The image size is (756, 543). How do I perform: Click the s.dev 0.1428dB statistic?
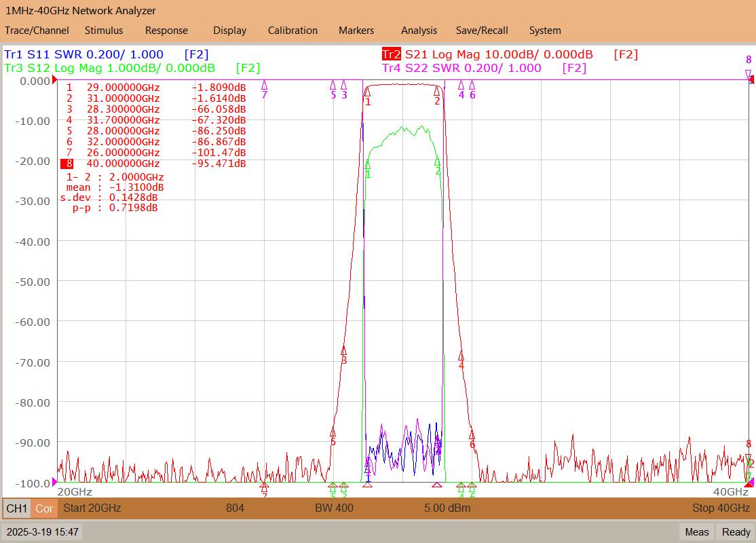click(109, 198)
